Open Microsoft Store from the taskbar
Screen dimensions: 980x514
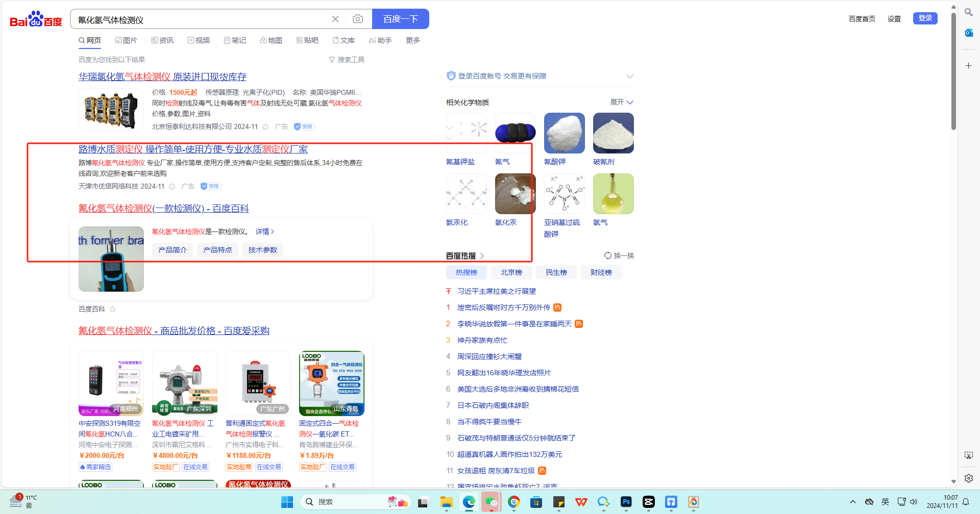pyautogui.click(x=536, y=502)
